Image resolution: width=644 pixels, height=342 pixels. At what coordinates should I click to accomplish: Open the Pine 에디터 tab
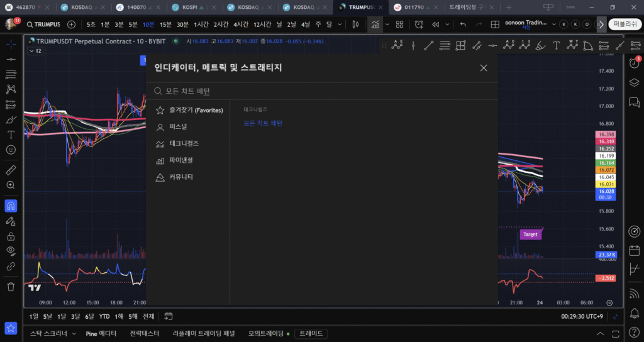pyautogui.click(x=101, y=333)
